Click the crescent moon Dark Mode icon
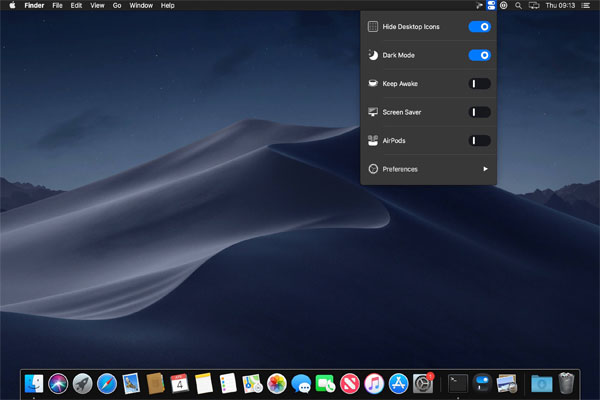This screenshot has width=600, height=400. [x=372, y=55]
